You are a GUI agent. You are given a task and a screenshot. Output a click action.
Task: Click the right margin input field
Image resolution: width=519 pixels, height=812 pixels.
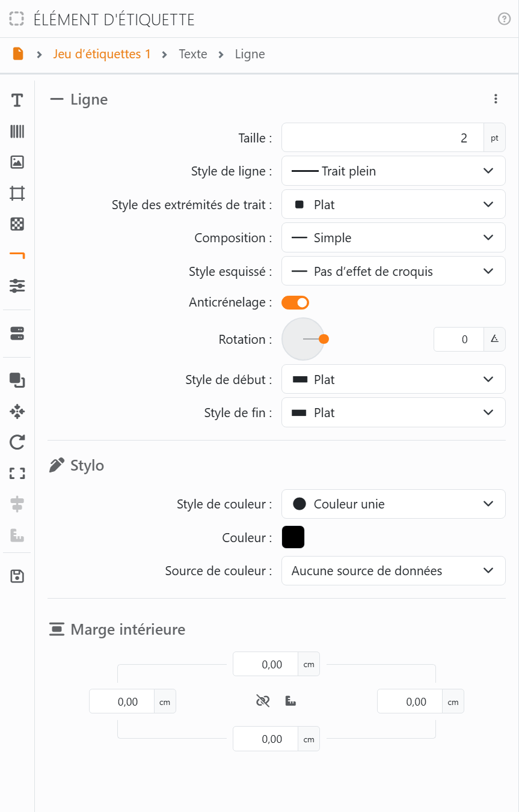(410, 701)
